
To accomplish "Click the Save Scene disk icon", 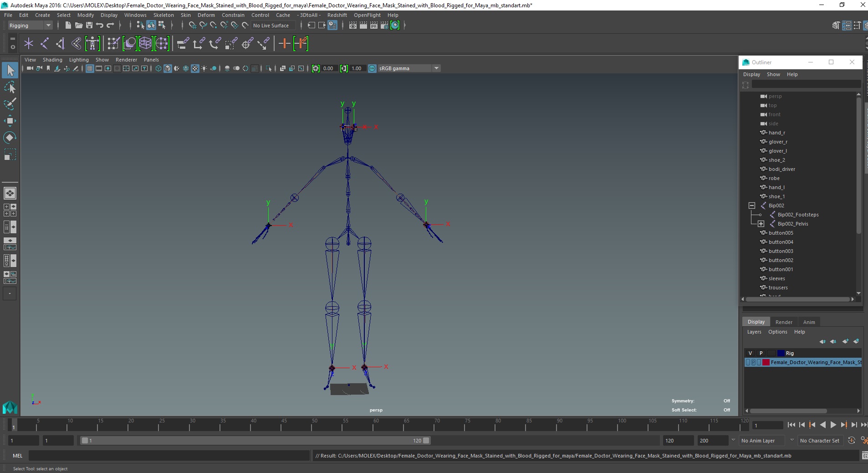I will [x=89, y=26].
